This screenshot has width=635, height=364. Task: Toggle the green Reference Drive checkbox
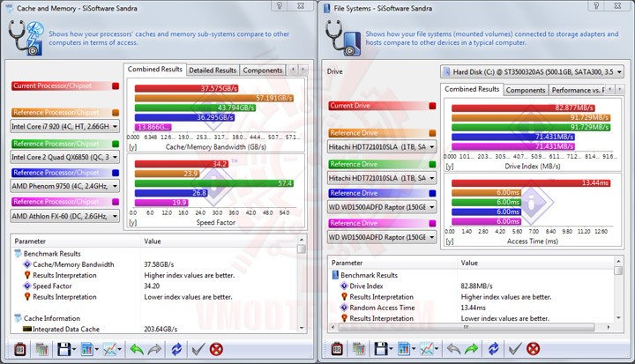point(432,164)
